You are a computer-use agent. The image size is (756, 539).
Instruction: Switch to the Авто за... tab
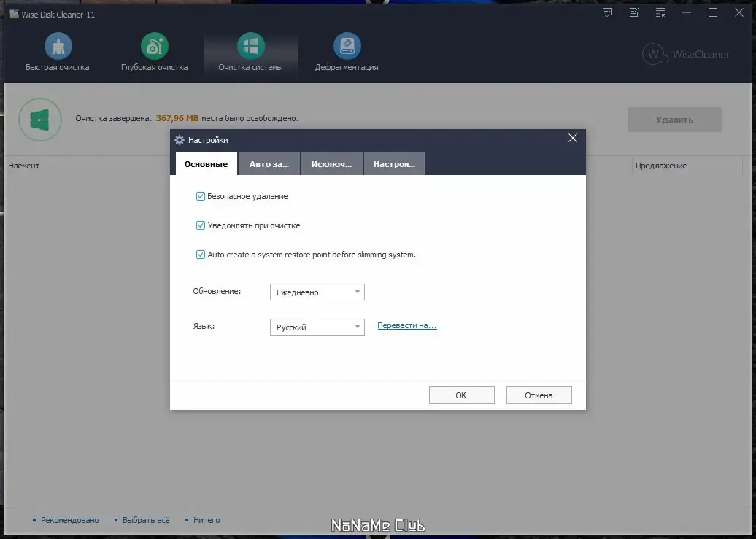269,164
